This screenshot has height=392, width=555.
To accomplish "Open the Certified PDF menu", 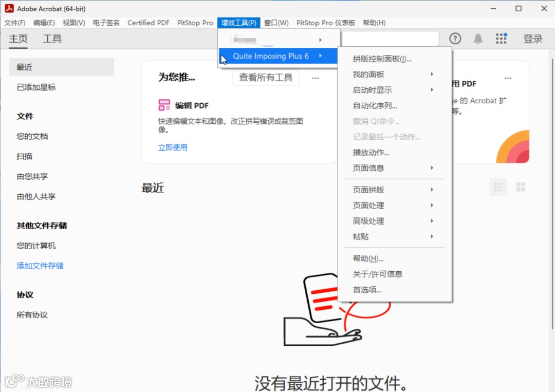I will coord(149,23).
